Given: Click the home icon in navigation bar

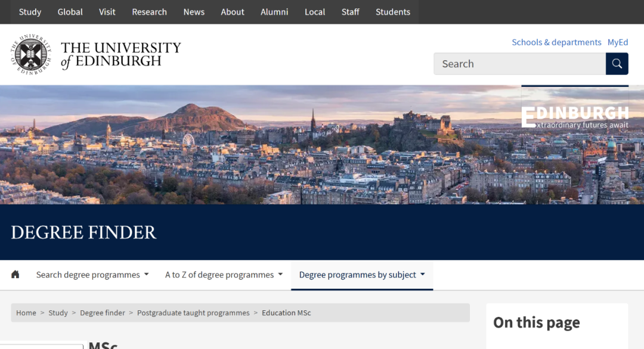Looking at the screenshot, I should click(x=16, y=275).
